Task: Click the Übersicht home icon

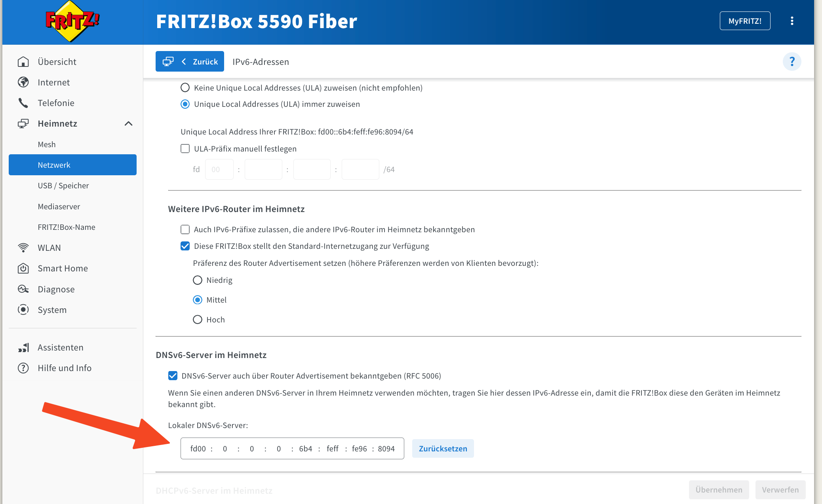Action: [x=23, y=62]
